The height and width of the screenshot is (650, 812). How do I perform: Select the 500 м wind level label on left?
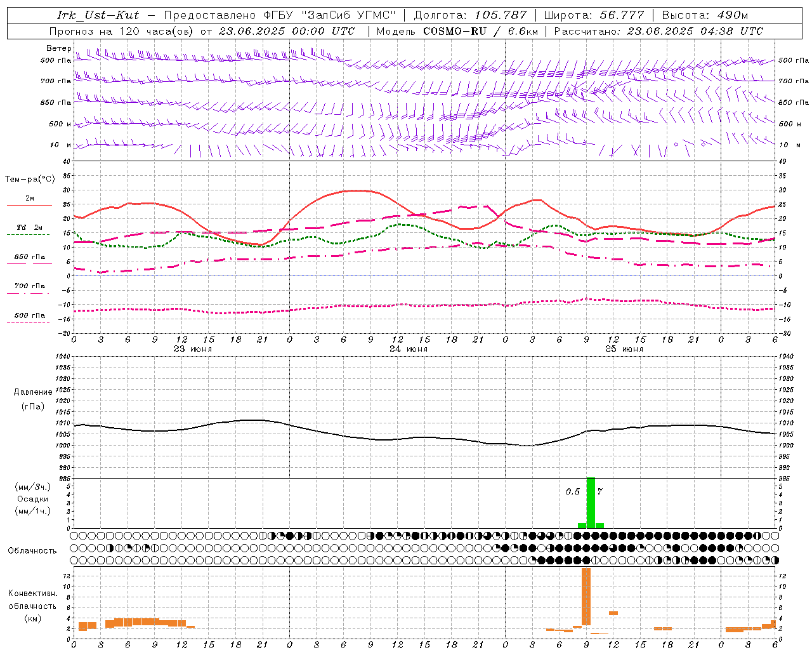tap(61, 124)
